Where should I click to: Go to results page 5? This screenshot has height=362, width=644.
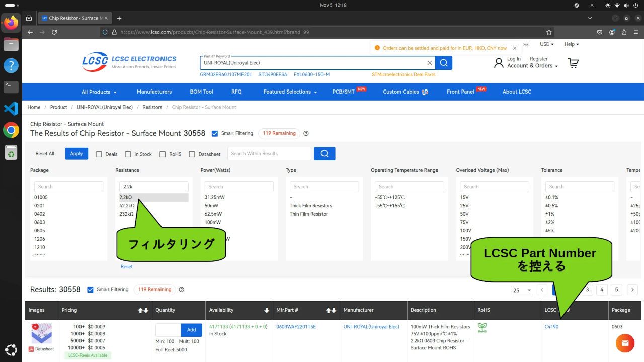(616, 290)
